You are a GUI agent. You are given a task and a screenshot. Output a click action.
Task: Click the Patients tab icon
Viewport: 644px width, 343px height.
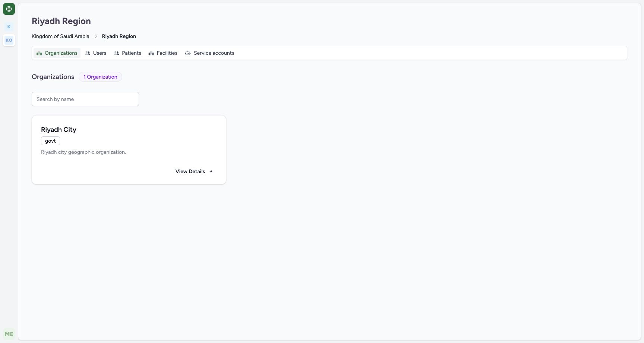(116, 53)
